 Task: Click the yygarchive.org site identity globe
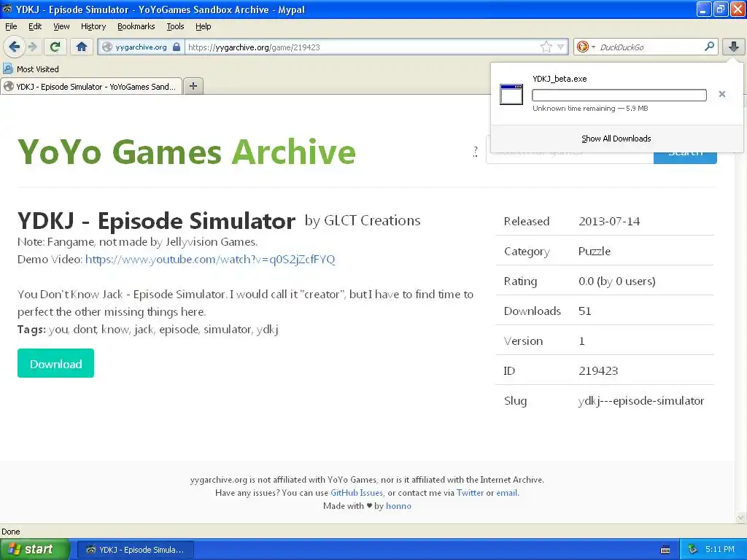pyautogui.click(x=107, y=47)
